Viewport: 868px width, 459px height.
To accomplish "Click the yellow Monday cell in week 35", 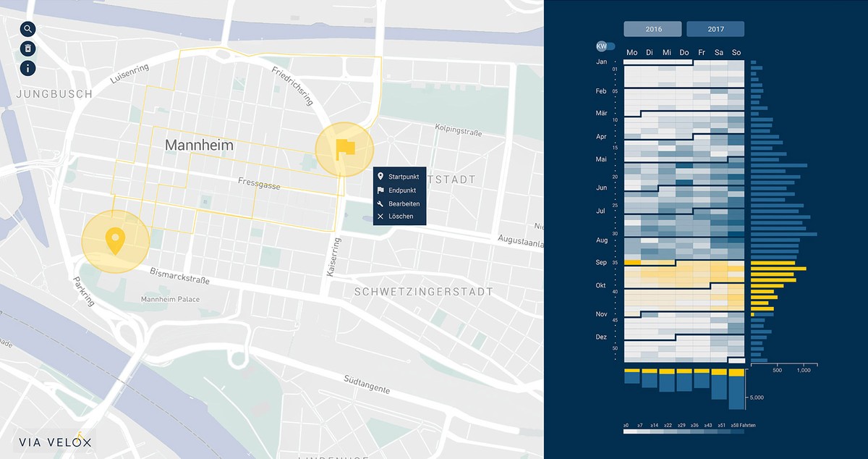I will (632, 263).
